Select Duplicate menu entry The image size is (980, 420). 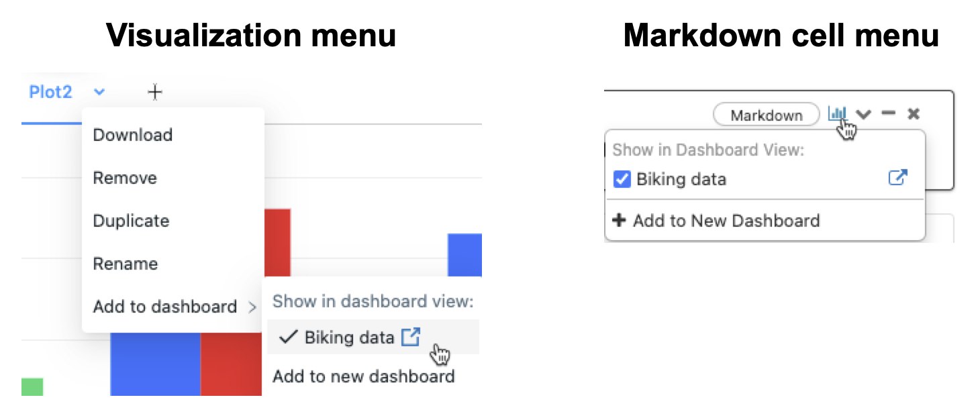pos(131,221)
